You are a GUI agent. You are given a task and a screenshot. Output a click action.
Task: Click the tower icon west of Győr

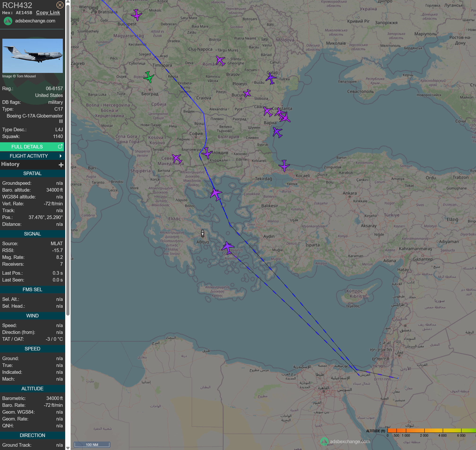(75, 21)
